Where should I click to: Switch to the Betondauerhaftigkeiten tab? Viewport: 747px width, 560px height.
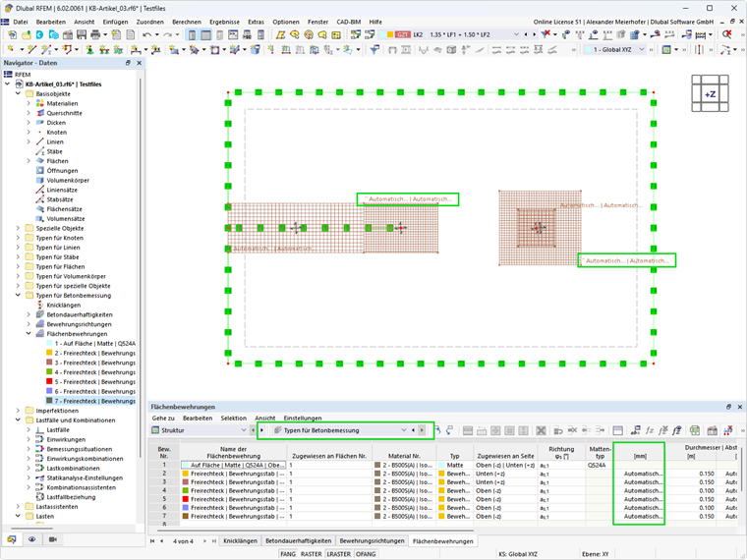point(298,541)
